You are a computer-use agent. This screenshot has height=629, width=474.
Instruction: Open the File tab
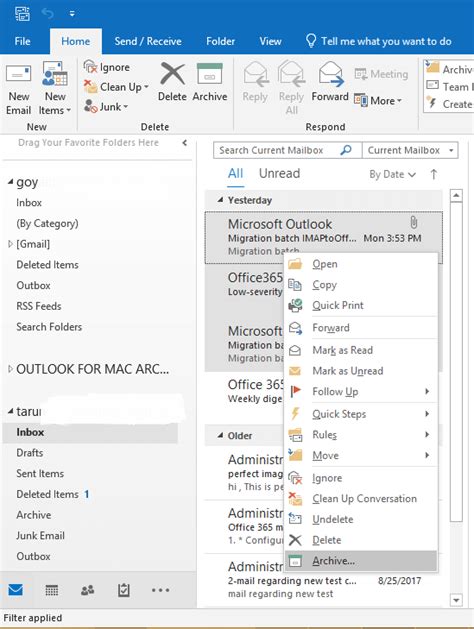(x=22, y=41)
